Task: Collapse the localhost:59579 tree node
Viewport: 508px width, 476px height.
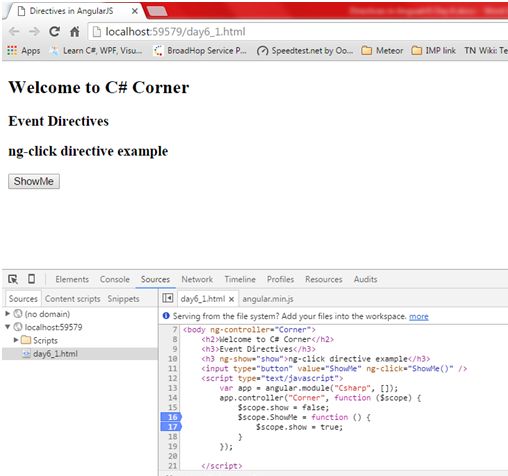Action: [x=8, y=327]
